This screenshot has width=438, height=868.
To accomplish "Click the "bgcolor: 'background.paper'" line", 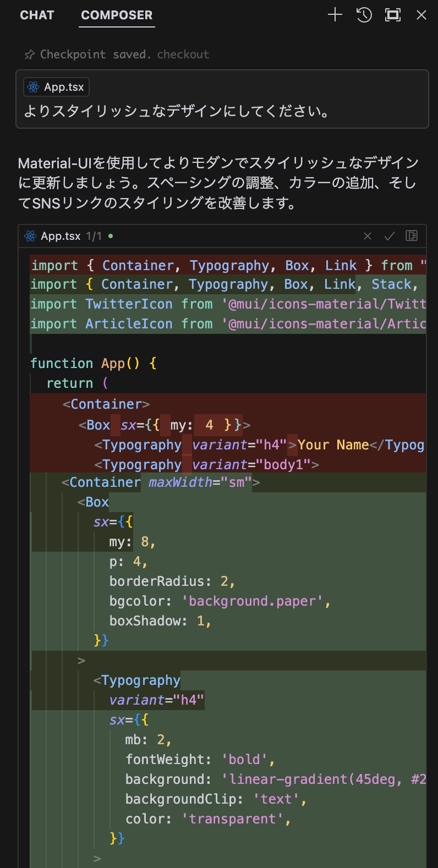I will [220, 601].
